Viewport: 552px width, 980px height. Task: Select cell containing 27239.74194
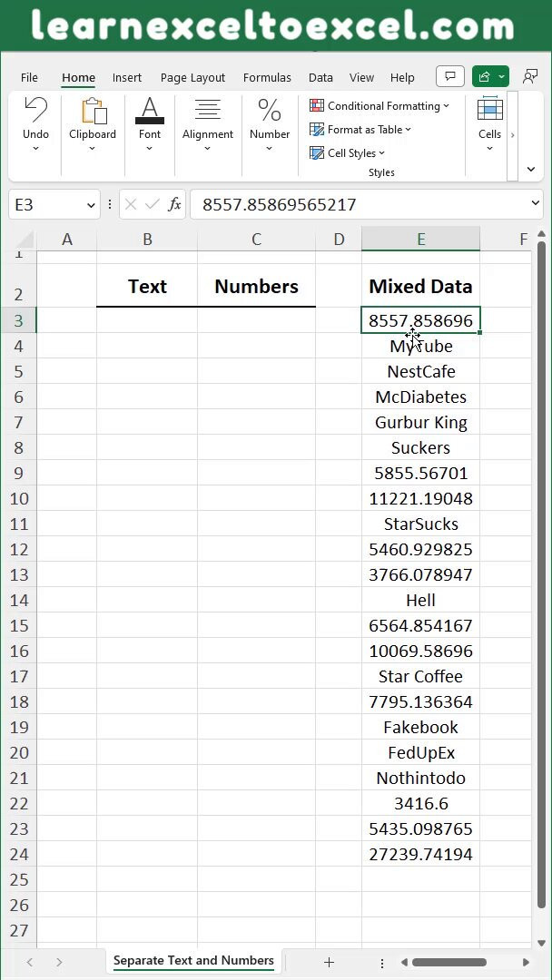pos(420,855)
